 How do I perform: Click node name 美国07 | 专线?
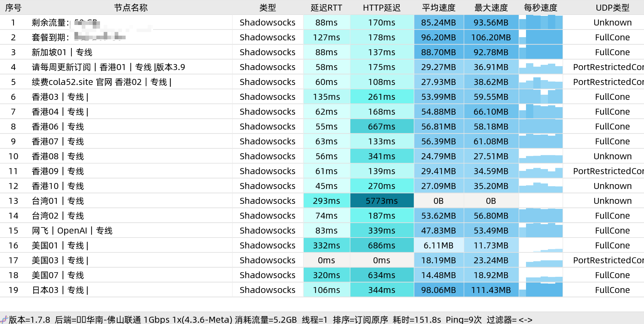point(58,275)
